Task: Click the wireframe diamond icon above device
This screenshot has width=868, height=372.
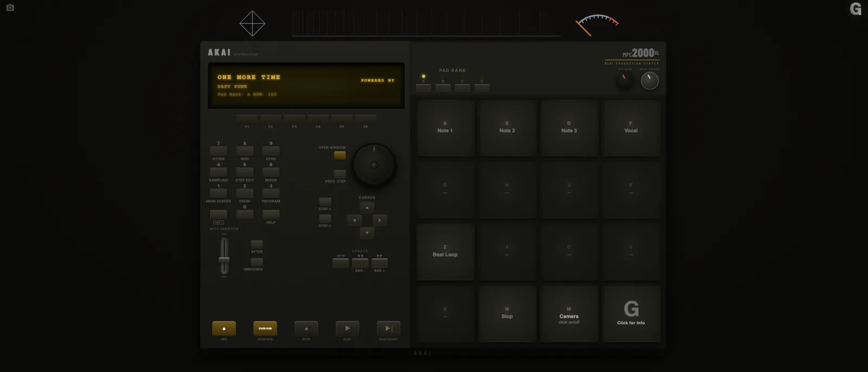Action: pos(252,23)
